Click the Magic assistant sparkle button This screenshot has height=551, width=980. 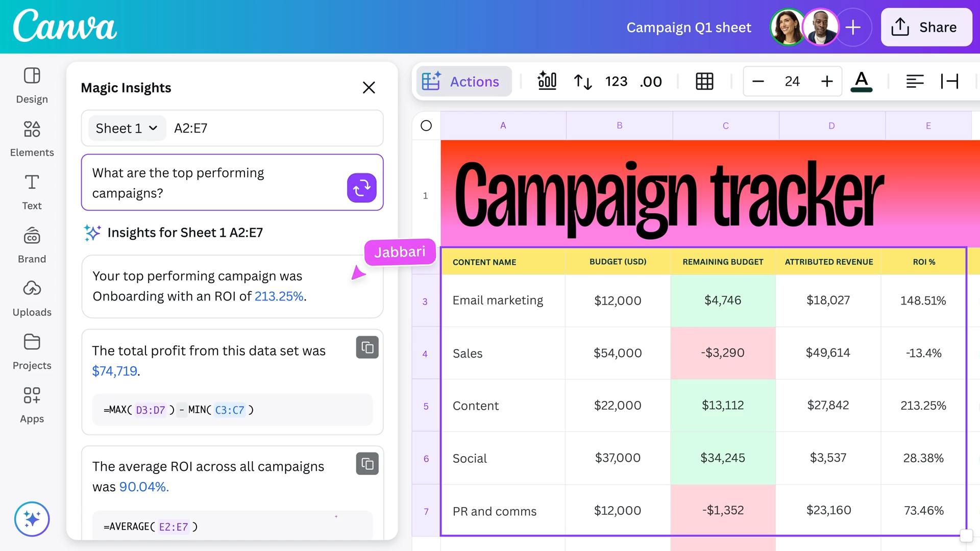pyautogui.click(x=32, y=519)
